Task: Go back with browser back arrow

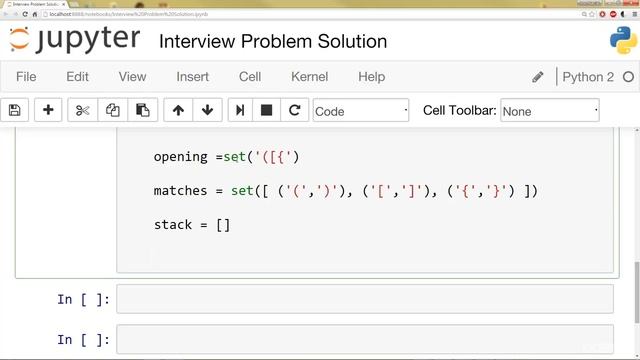Action: 6,14
